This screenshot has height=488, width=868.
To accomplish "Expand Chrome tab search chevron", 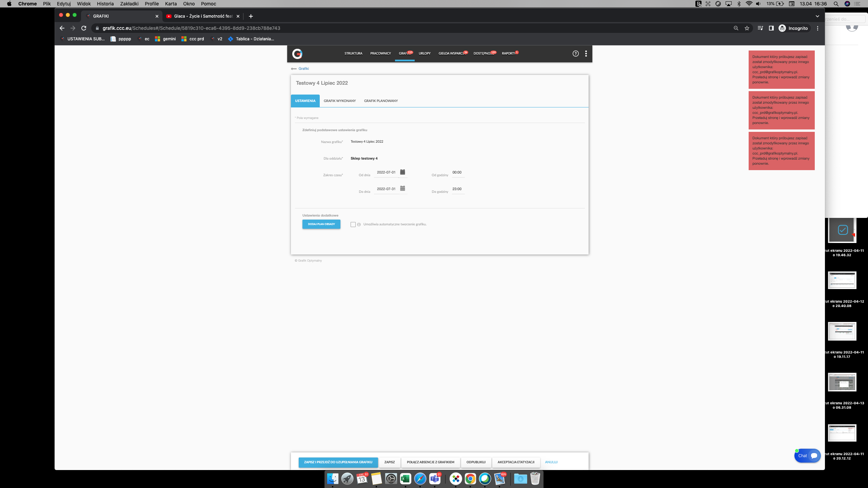I will 817,16.
